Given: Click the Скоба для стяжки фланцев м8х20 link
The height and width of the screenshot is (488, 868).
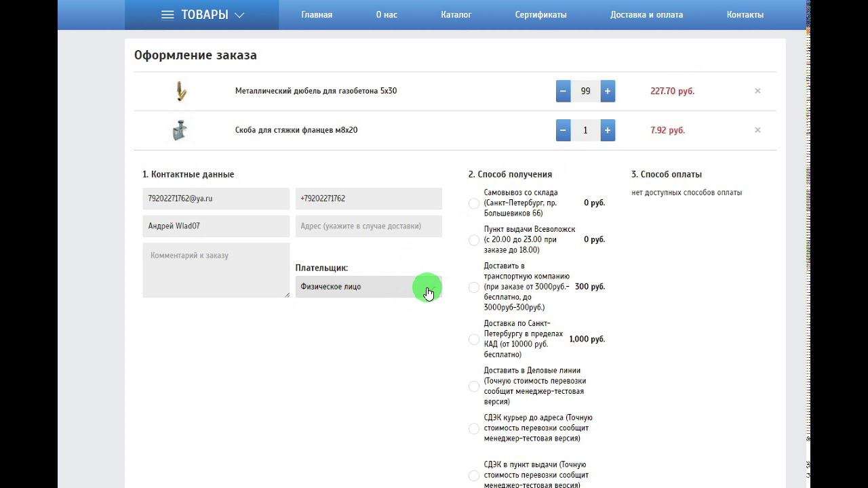Looking at the screenshot, I should [x=296, y=130].
